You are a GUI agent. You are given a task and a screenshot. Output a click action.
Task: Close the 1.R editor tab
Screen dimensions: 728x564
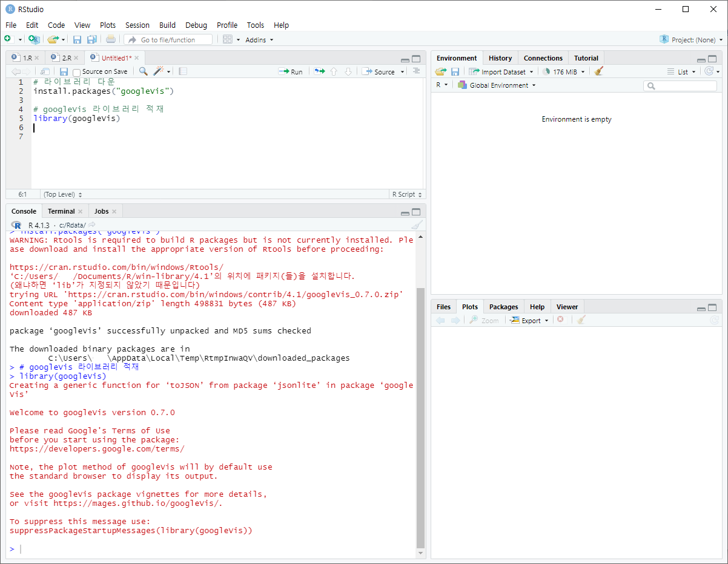[x=36, y=58]
